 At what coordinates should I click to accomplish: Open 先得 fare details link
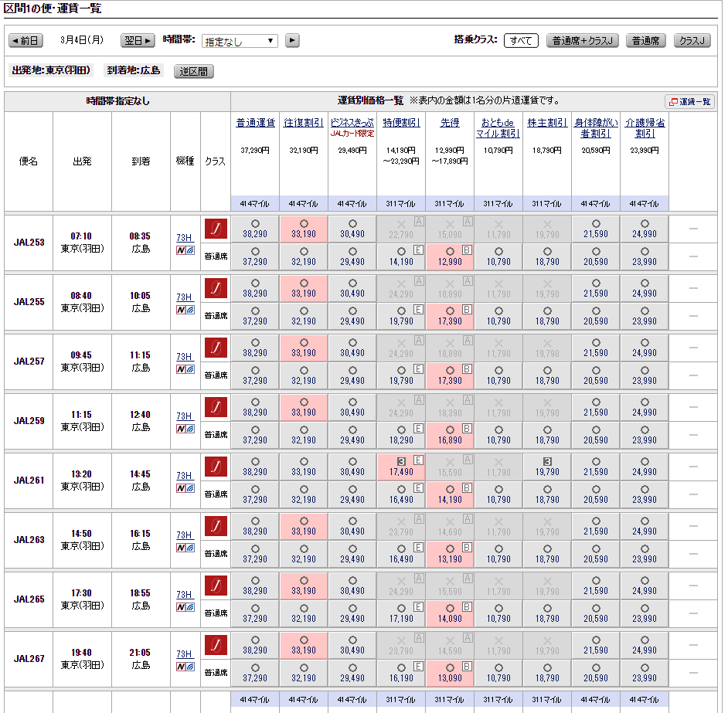tap(450, 123)
